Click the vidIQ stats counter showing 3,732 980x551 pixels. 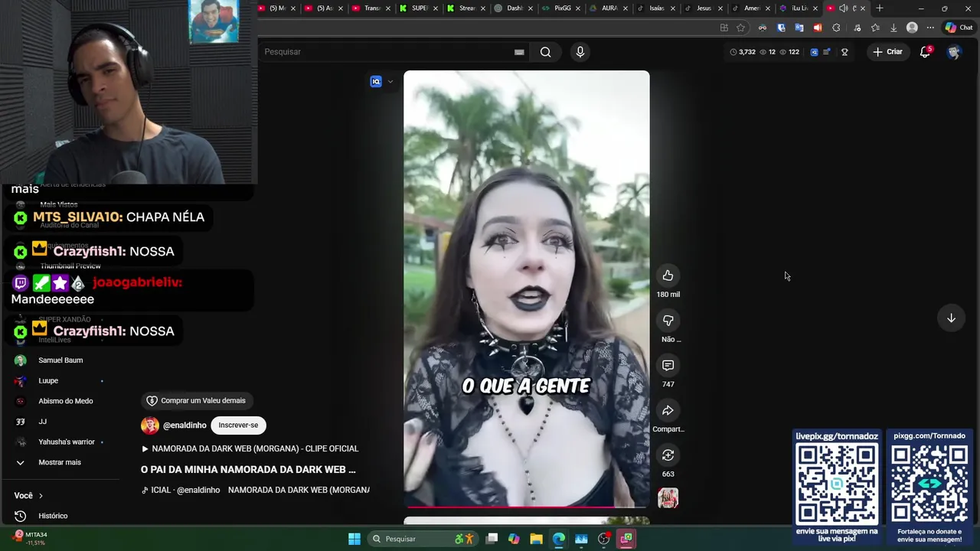(742, 52)
